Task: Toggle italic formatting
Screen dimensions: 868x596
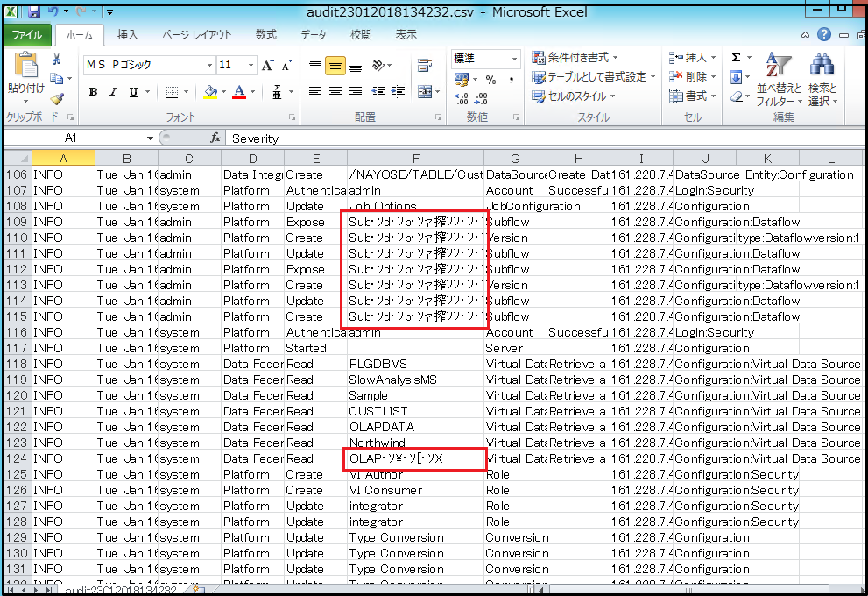Action: tap(113, 93)
